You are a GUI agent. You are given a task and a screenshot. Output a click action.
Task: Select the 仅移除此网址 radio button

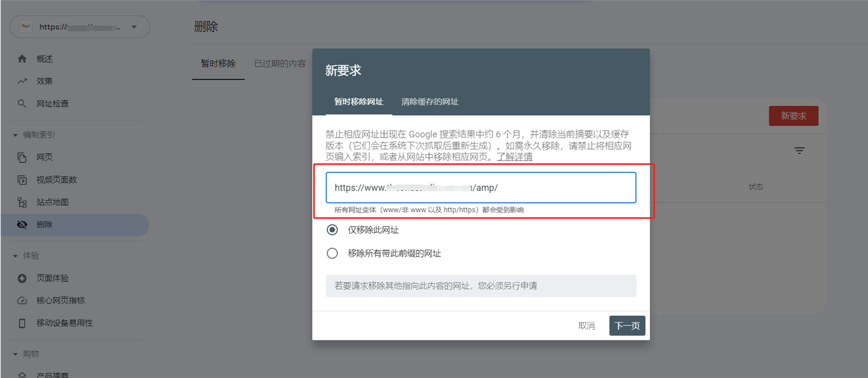click(x=332, y=230)
